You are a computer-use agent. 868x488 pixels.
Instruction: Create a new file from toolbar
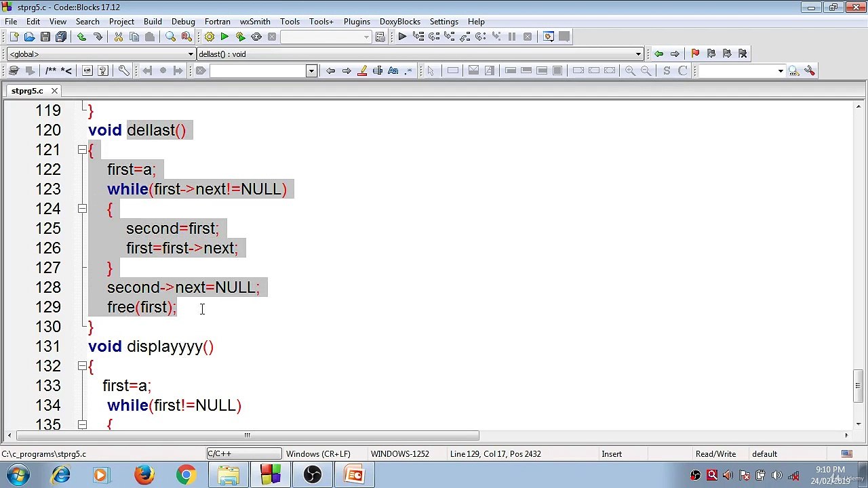pos(14,37)
